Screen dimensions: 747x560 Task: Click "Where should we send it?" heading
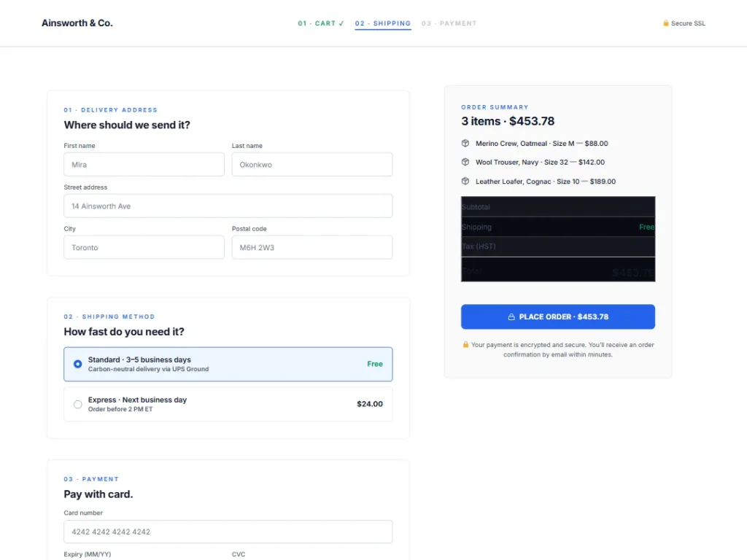(x=127, y=125)
